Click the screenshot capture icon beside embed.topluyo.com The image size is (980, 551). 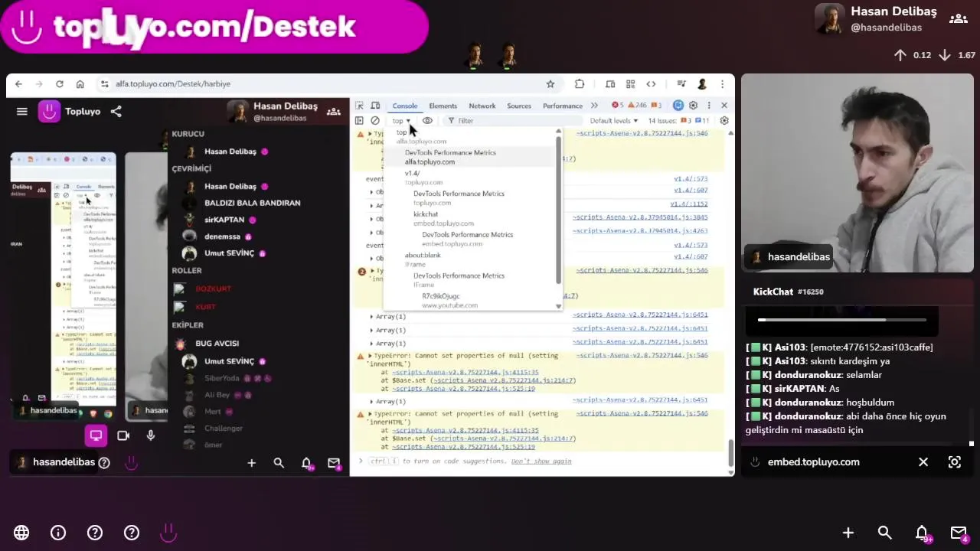point(955,462)
